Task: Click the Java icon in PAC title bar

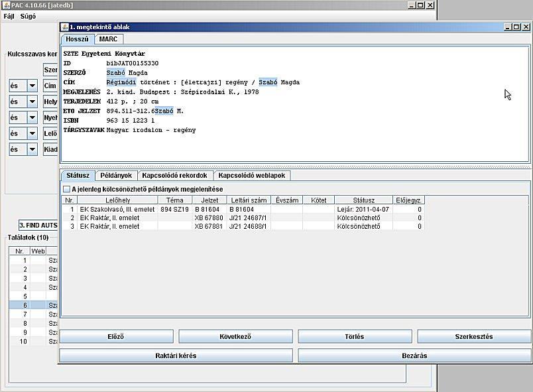Action: [x=7, y=5]
